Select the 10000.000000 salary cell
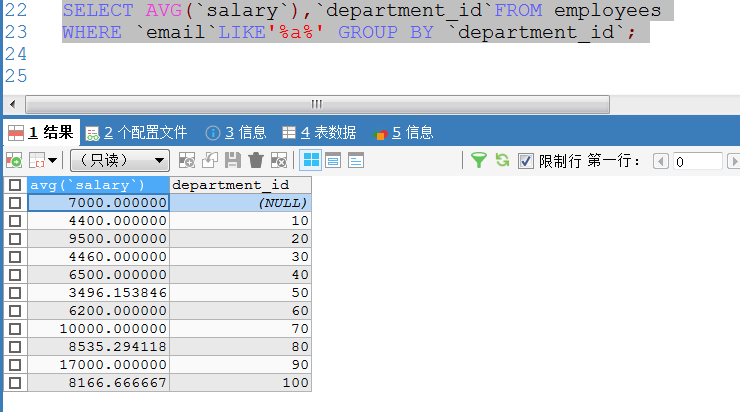Screen dimensions: 740x412 coord(98,329)
